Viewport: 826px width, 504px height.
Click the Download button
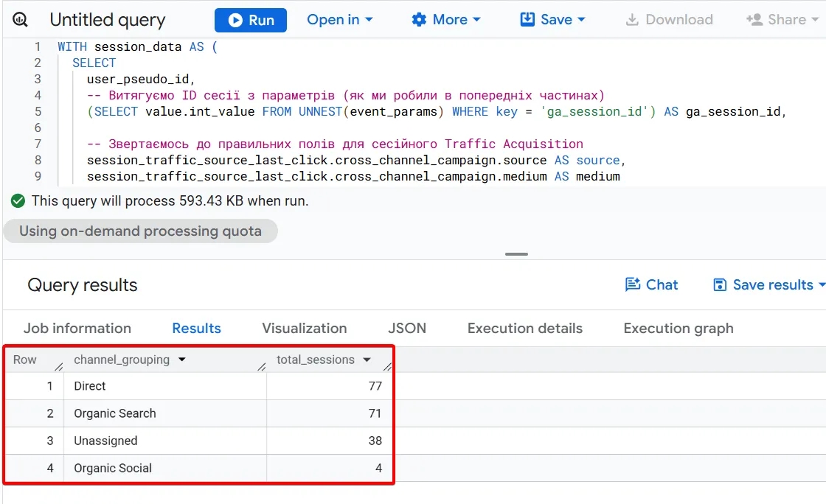(668, 20)
